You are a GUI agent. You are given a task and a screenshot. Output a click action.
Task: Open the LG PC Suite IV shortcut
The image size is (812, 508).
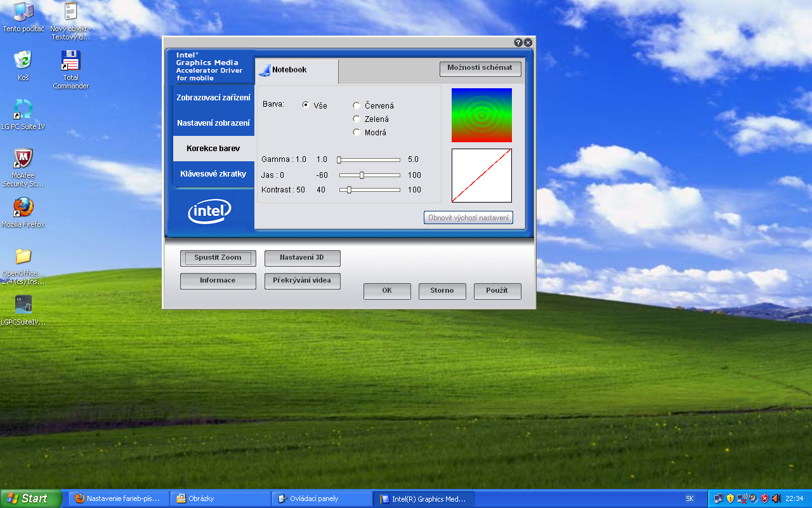[23, 110]
